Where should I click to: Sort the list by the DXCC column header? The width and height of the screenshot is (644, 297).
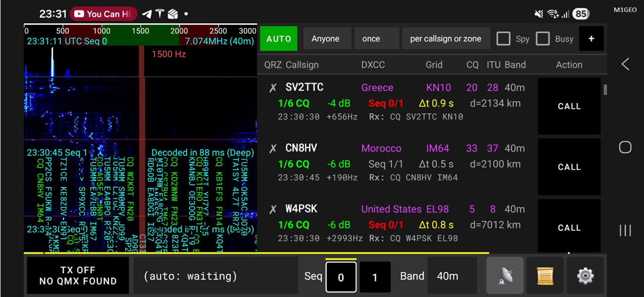point(373,65)
